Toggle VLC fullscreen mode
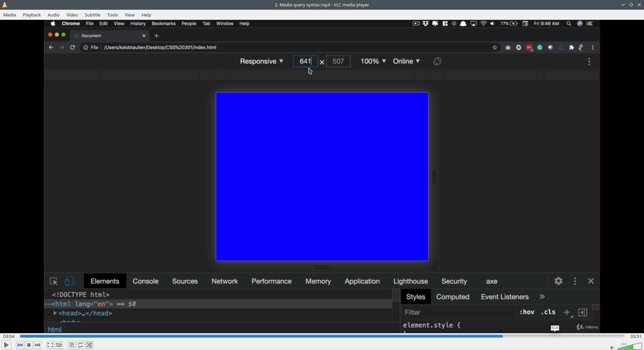The width and height of the screenshot is (644, 350). (x=50, y=345)
